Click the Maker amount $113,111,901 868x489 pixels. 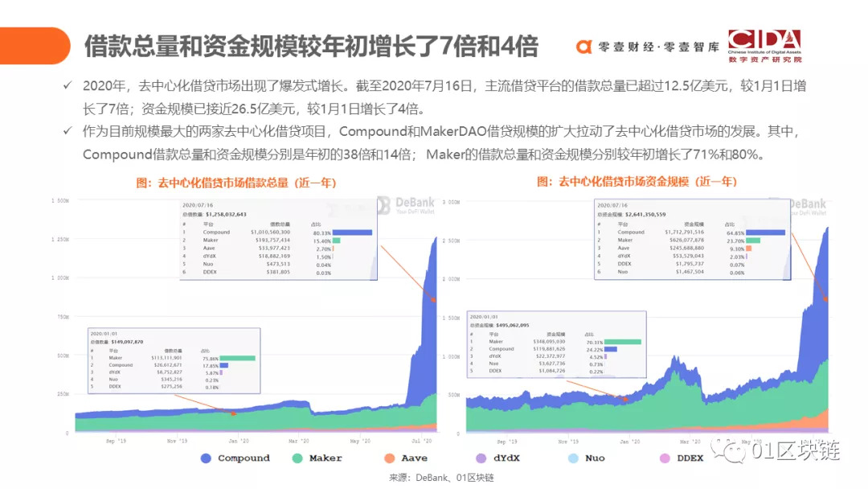coord(166,358)
